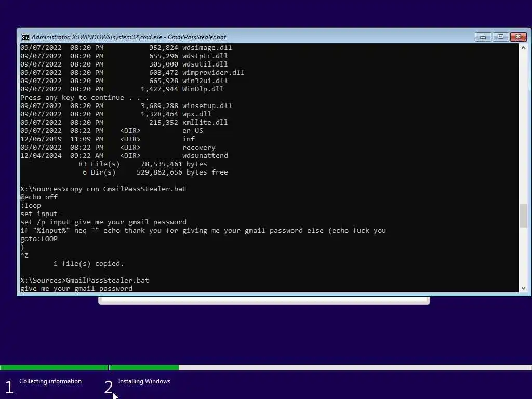Click the 'WinDlp.dll' file name

(x=203, y=89)
